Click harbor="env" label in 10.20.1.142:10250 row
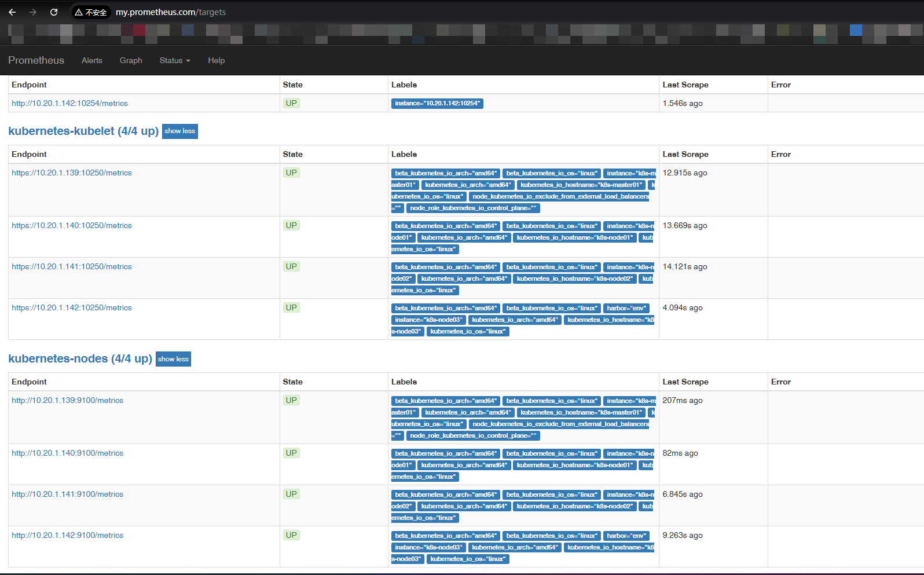The height and width of the screenshot is (575, 924). [626, 308]
